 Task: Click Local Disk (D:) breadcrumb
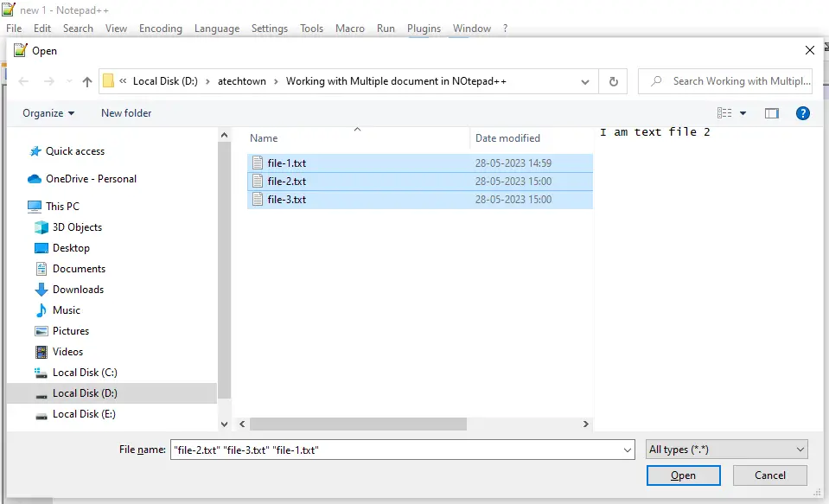click(x=165, y=81)
